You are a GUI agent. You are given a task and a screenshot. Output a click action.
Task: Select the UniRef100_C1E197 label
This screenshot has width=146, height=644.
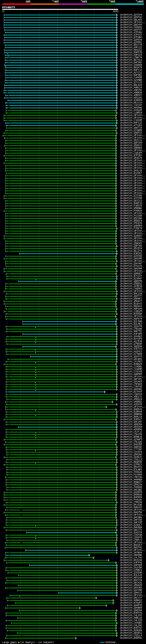point(131,105)
